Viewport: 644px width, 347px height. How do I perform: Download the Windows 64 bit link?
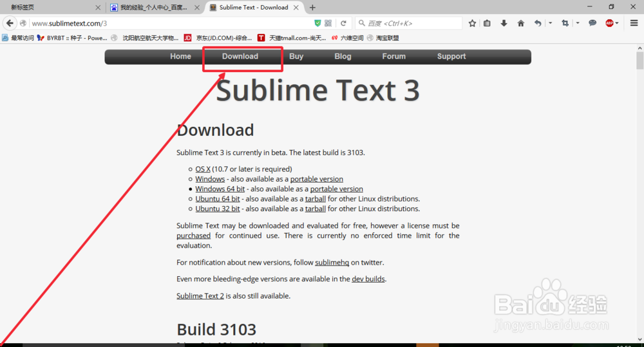click(220, 189)
